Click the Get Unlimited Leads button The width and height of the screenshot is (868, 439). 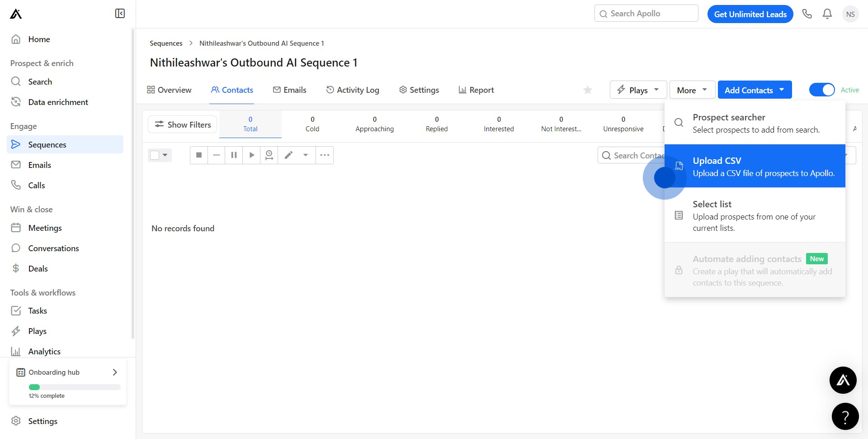click(750, 14)
